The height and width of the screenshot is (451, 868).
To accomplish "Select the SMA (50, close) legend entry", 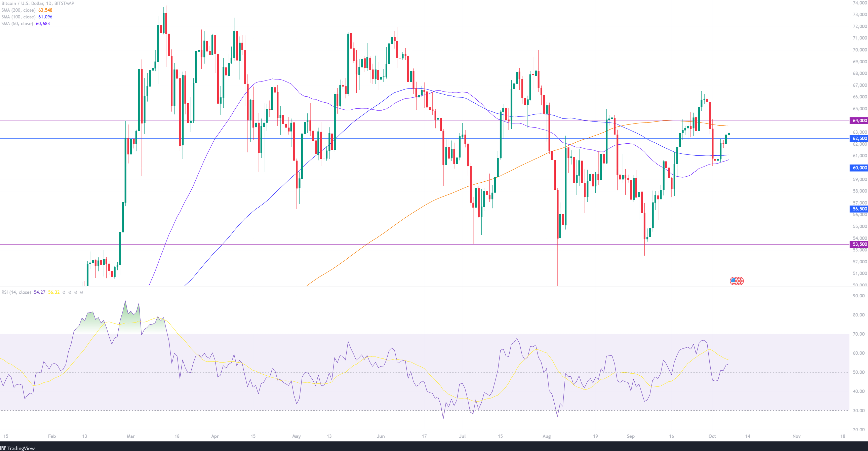I will point(17,24).
